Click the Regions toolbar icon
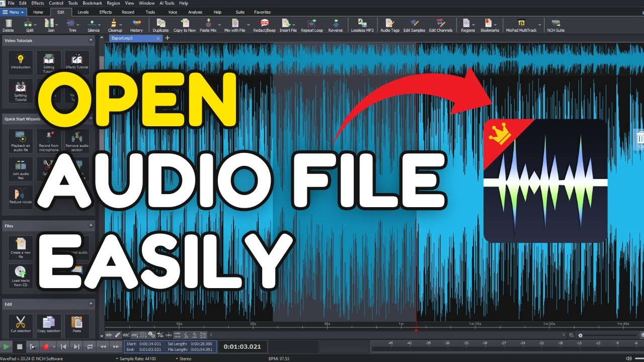Screen dimensions: 644x362 coord(466,23)
